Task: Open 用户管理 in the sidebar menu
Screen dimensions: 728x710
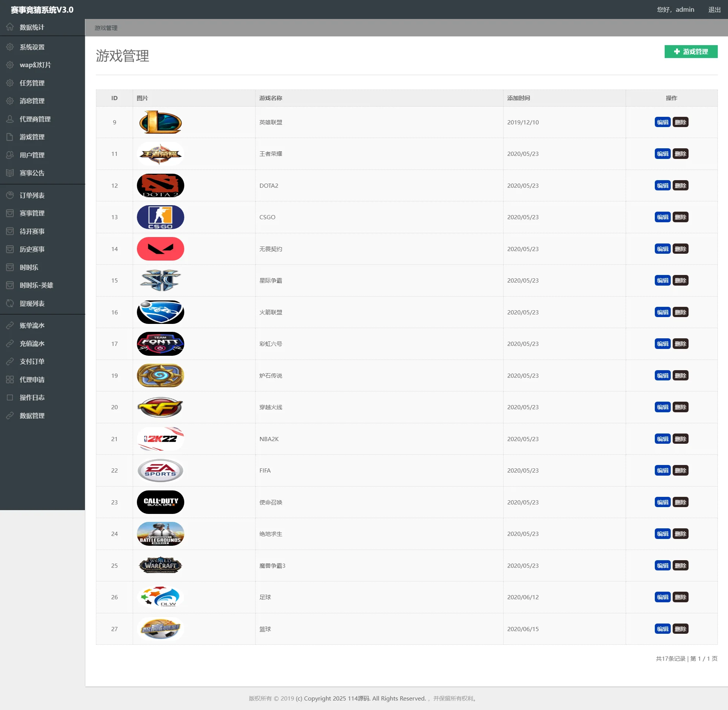Action: click(32, 155)
